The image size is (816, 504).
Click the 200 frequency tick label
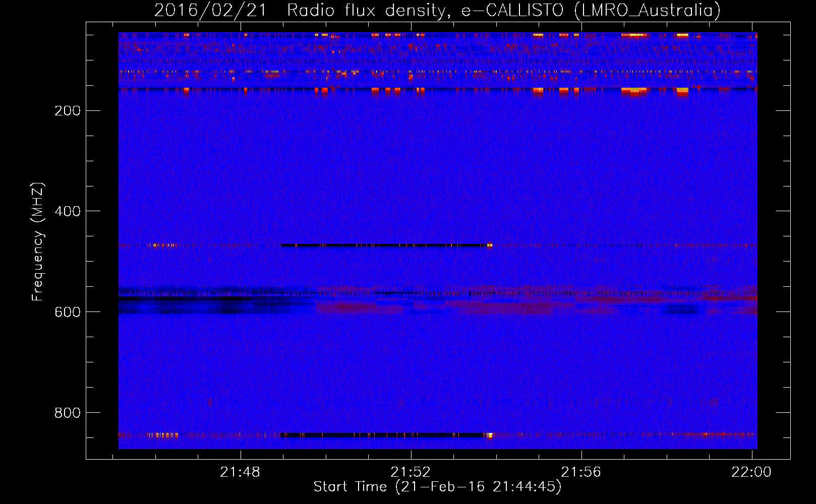pos(68,110)
